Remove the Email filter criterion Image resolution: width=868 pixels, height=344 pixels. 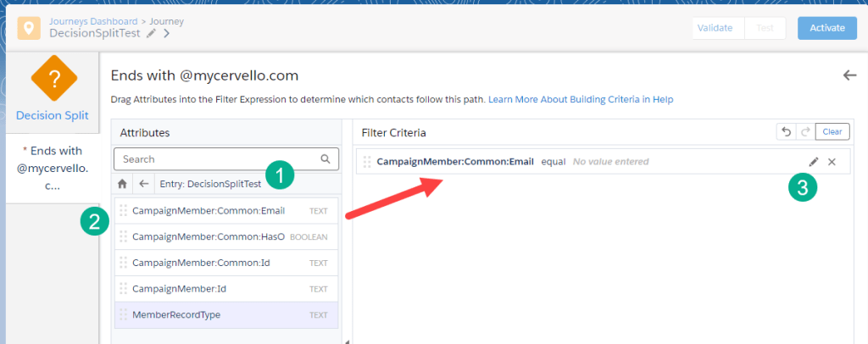click(832, 161)
